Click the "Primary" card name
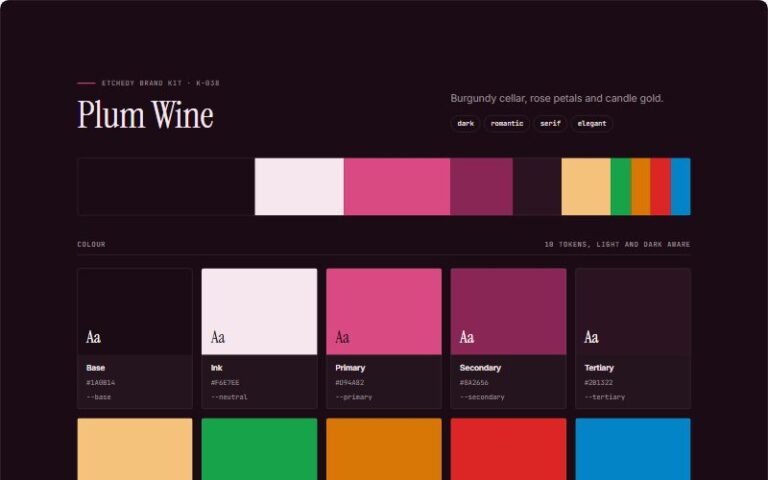The width and height of the screenshot is (768, 480). coord(350,368)
